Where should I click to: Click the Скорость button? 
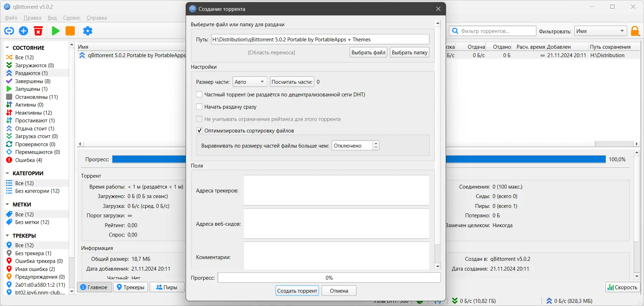tap(623, 287)
